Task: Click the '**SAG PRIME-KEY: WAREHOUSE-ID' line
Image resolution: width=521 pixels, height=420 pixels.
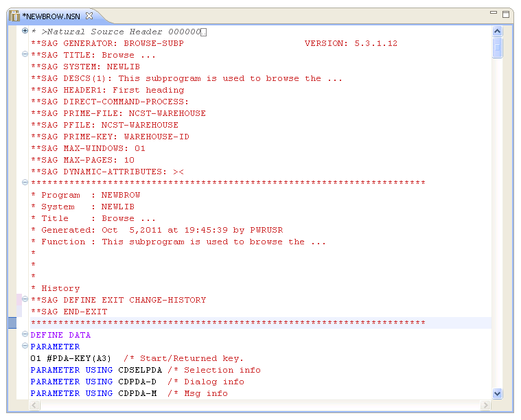Action: [x=110, y=137]
